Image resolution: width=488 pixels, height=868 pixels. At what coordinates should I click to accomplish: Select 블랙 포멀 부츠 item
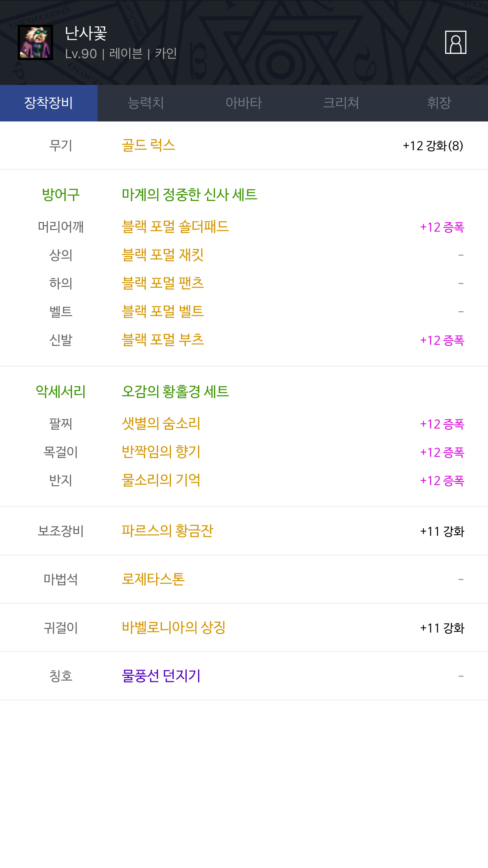pos(163,340)
